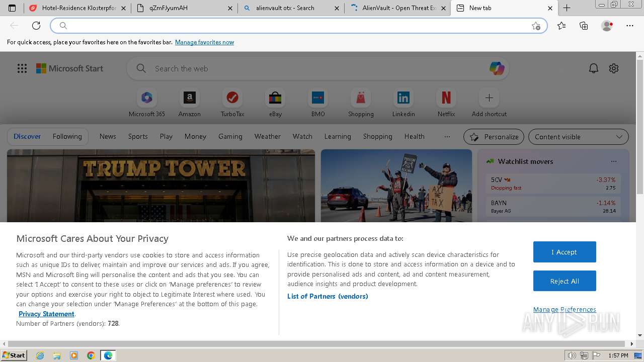Image resolution: width=644 pixels, height=362 pixels.
Task: Expand more feed categories ellipsis
Action: [x=447, y=136]
